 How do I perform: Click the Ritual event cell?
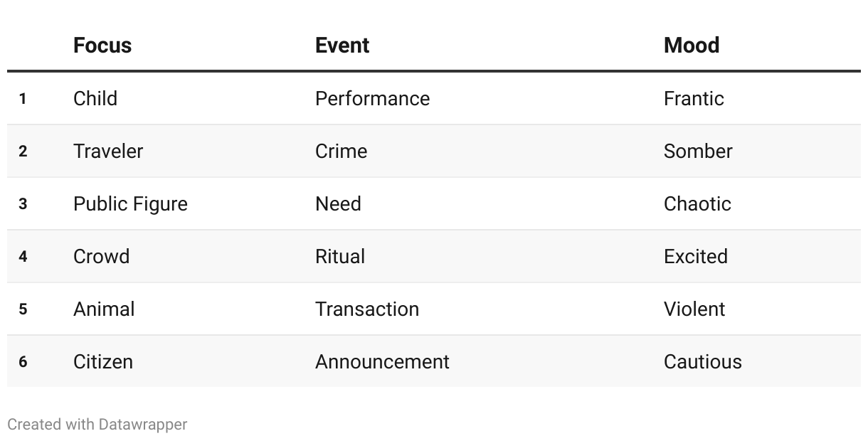[340, 256]
